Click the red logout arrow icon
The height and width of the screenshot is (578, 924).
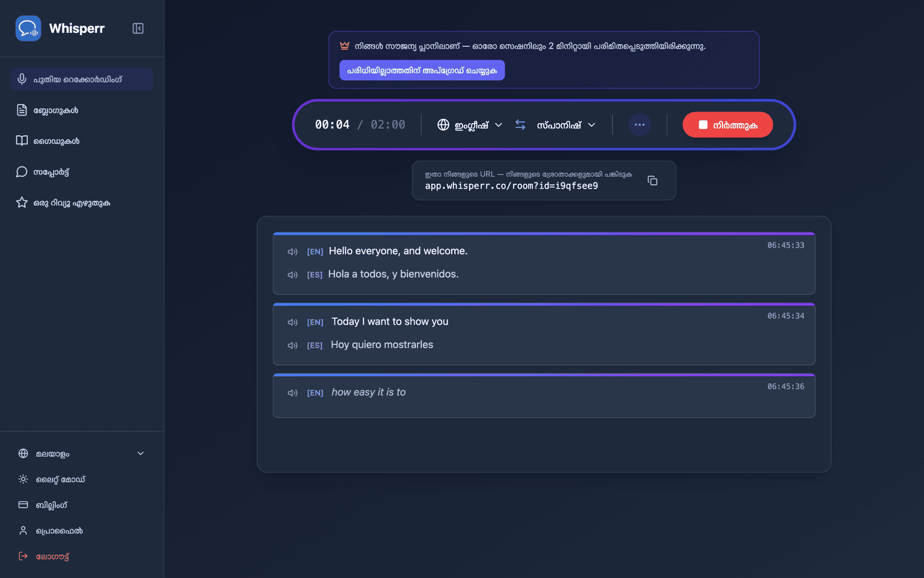[23, 556]
